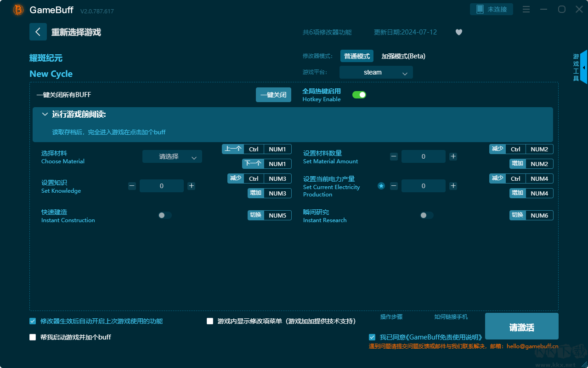588x368 pixels.
Task: Open the operation steps link (操作步骤)
Action: 391,317
